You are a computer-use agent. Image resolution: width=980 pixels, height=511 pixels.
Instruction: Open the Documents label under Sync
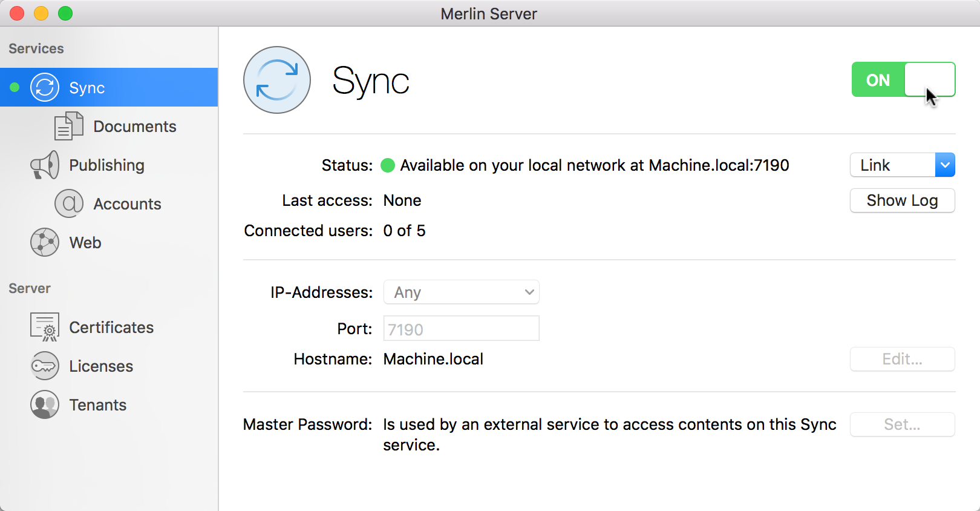click(x=135, y=127)
